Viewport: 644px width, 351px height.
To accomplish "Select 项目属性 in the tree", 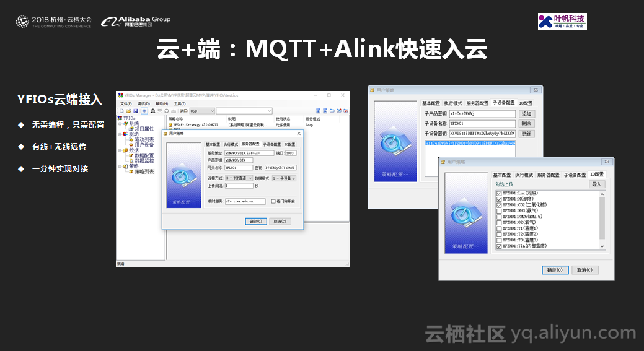I will [144, 129].
